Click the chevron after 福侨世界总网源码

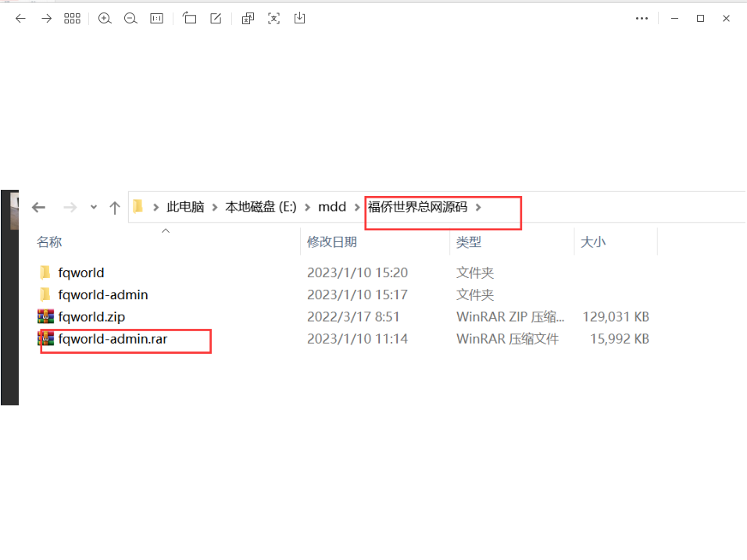tap(479, 207)
